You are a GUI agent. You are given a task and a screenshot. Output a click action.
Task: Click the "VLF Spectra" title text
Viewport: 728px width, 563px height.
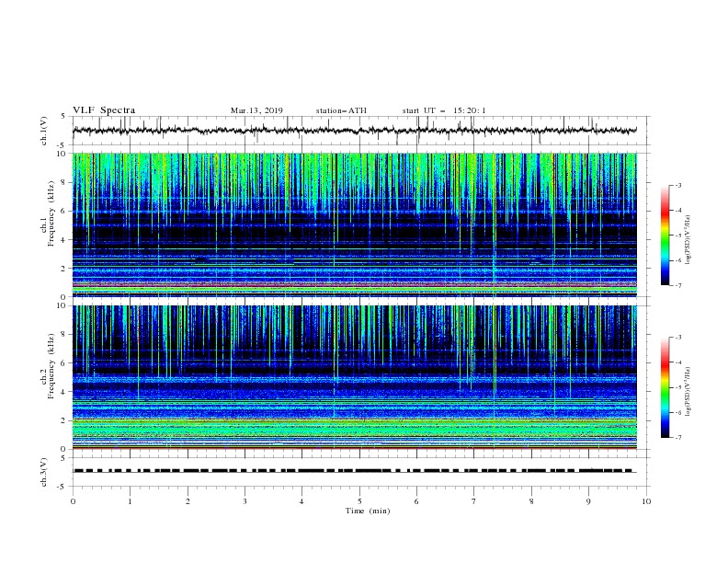(x=104, y=110)
